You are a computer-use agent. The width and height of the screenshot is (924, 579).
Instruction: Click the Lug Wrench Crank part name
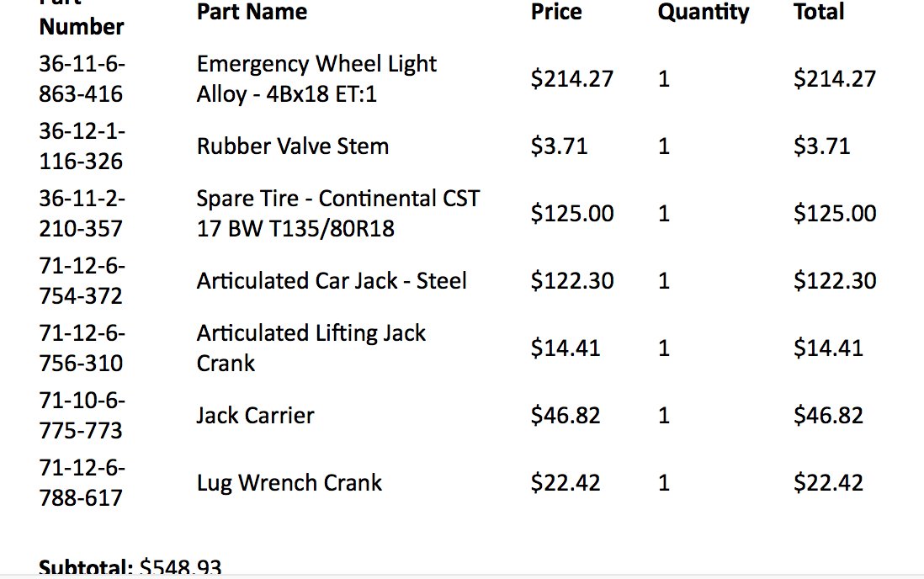click(289, 483)
